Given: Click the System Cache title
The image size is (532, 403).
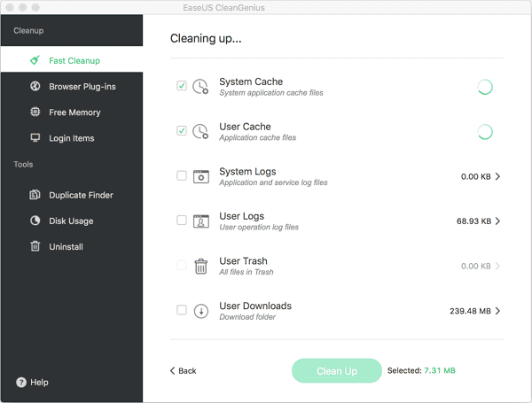Looking at the screenshot, I should pyautogui.click(x=251, y=81).
